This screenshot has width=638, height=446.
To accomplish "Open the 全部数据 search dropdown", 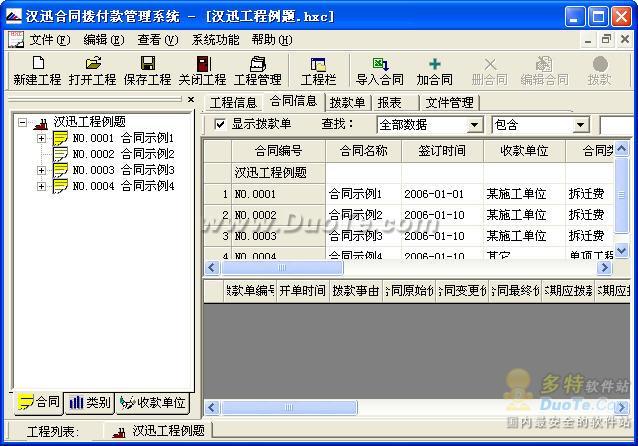I will pyautogui.click(x=474, y=125).
